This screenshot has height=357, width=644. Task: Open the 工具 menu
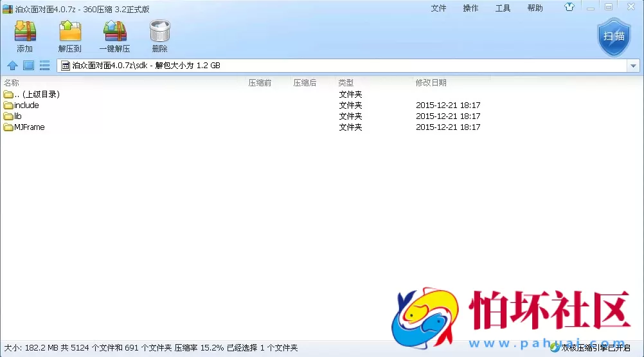[503, 8]
